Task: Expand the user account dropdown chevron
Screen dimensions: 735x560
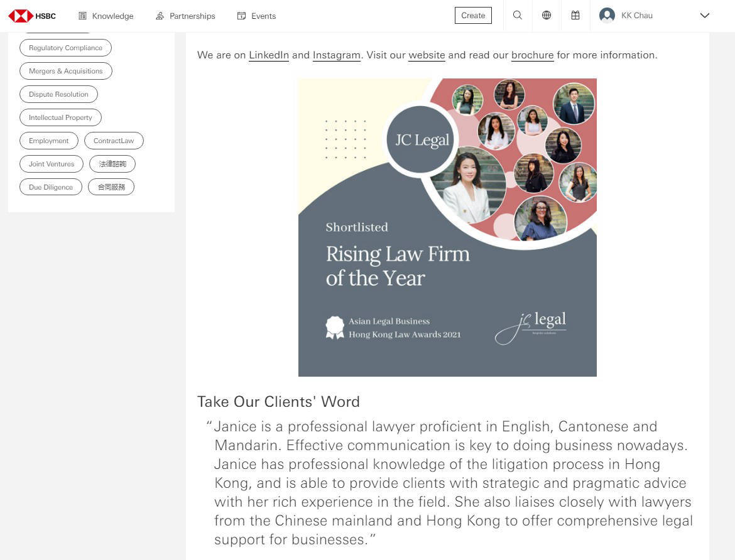Action: 704,16
